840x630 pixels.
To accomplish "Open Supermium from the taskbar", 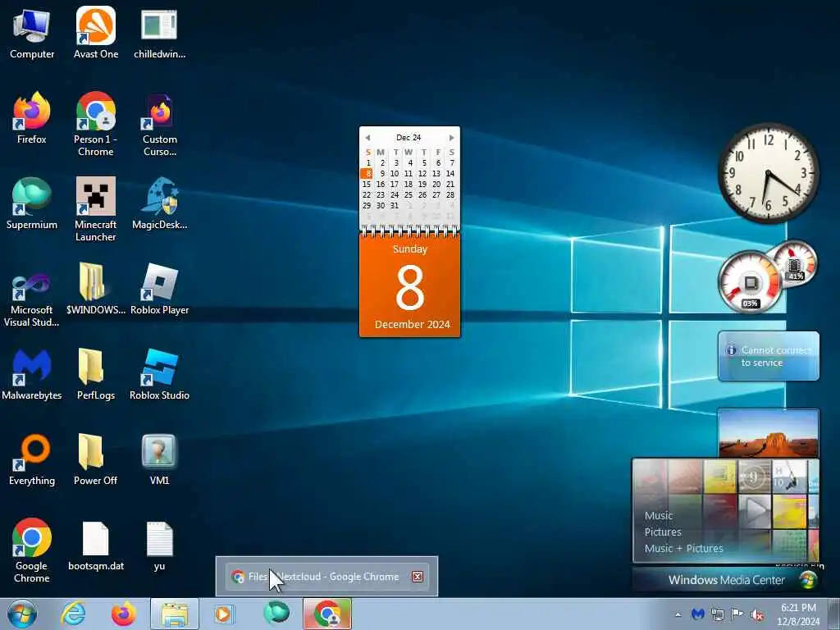I will (276, 613).
